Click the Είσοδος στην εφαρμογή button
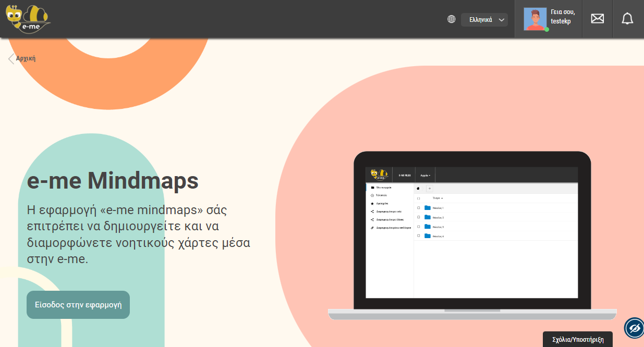This screenshot has height=347, width=644. click(x=78, y=305)
